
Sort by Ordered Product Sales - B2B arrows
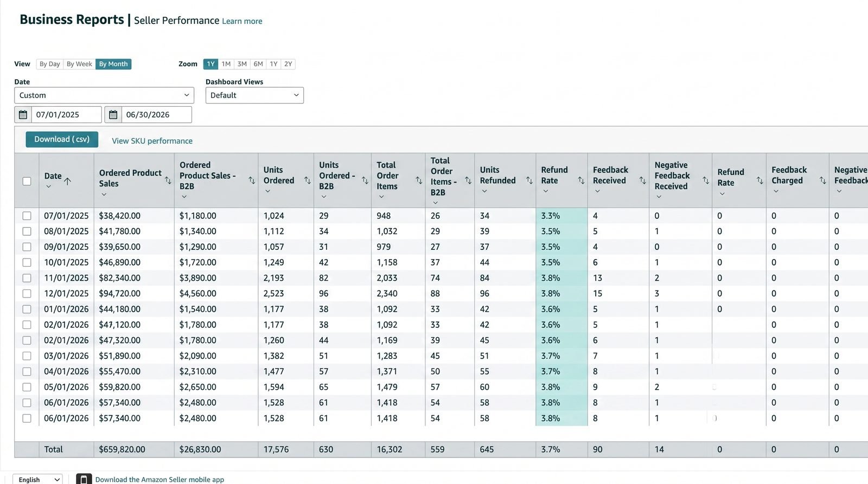pos(252,180)
